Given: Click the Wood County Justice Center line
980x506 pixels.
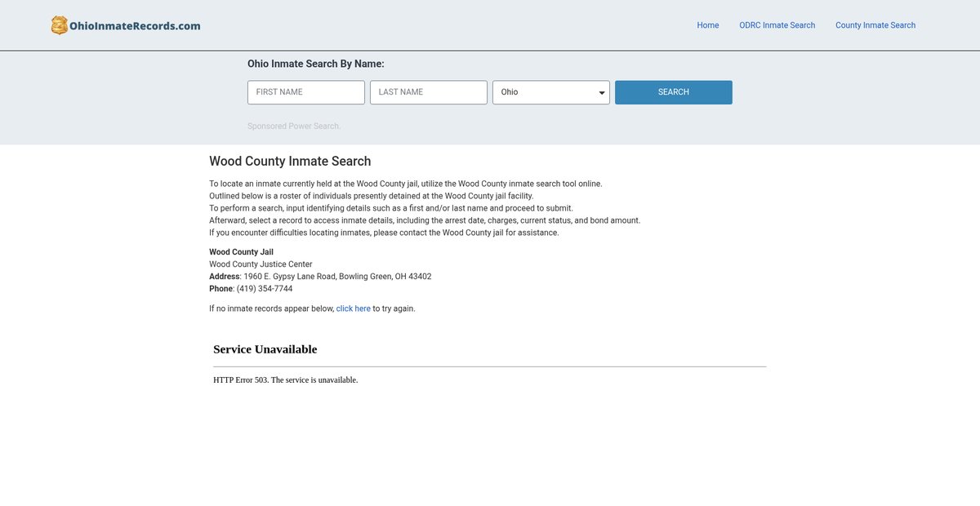Looking at the screenshot, I should pos(261,264).
